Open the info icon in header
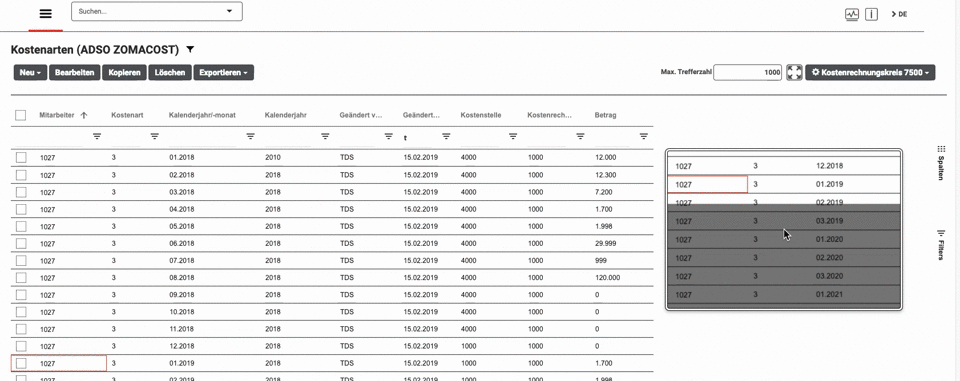The width and height of the screenshot is (960, 381). [x=871, y=14]
